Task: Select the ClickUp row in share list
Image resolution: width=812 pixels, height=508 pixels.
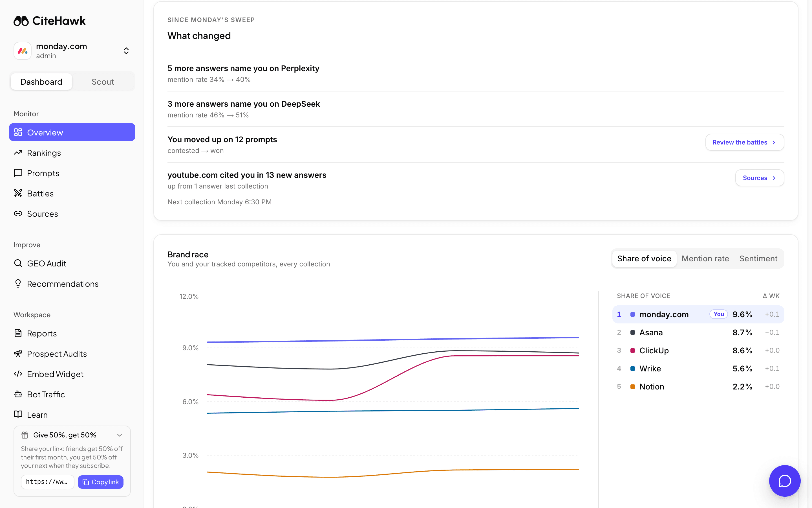Action: (x=698, y=351)
